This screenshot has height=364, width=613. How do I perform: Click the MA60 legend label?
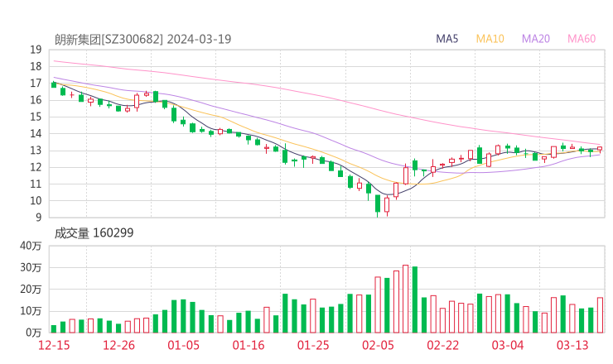(582, 39)
